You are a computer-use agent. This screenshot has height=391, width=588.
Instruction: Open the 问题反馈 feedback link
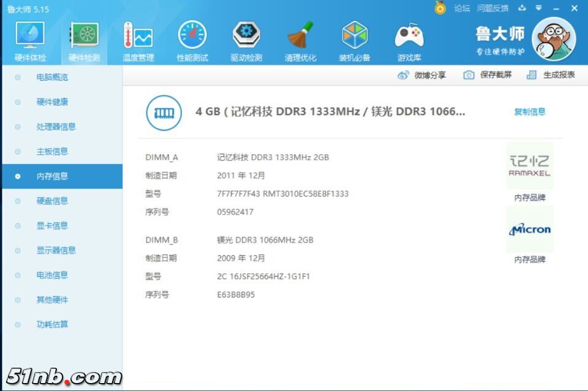click(492, 8)
